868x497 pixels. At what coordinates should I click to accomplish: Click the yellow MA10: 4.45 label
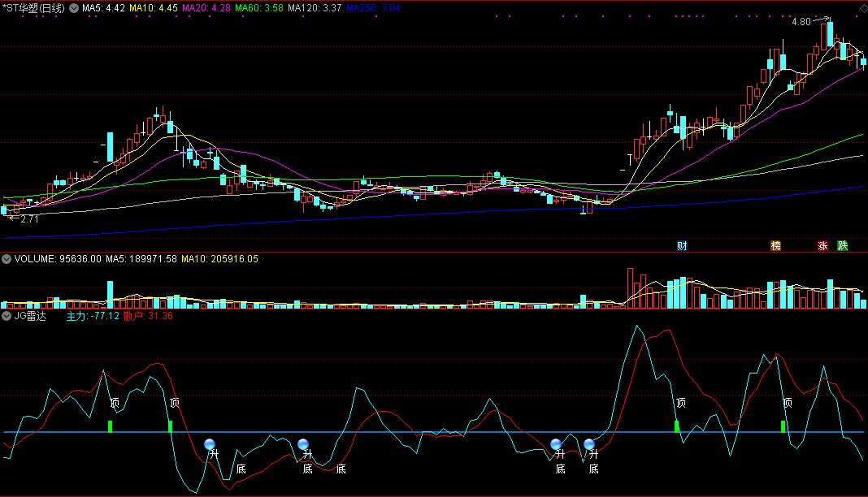[154, 8]
